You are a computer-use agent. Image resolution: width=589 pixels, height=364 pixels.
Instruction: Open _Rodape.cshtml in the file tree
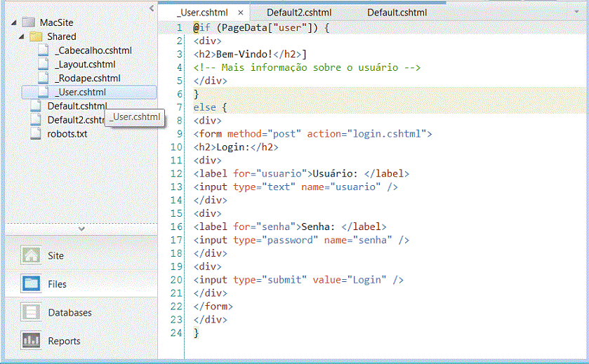(88, 78)
